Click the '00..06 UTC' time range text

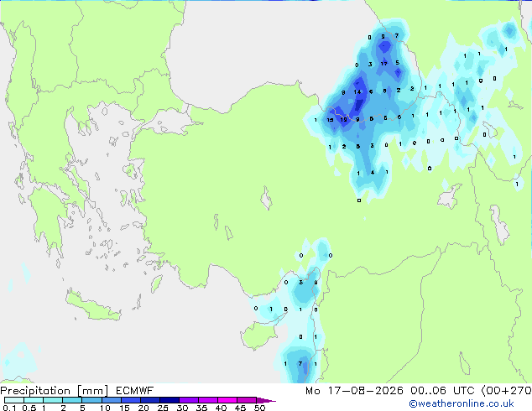point(442,391)
